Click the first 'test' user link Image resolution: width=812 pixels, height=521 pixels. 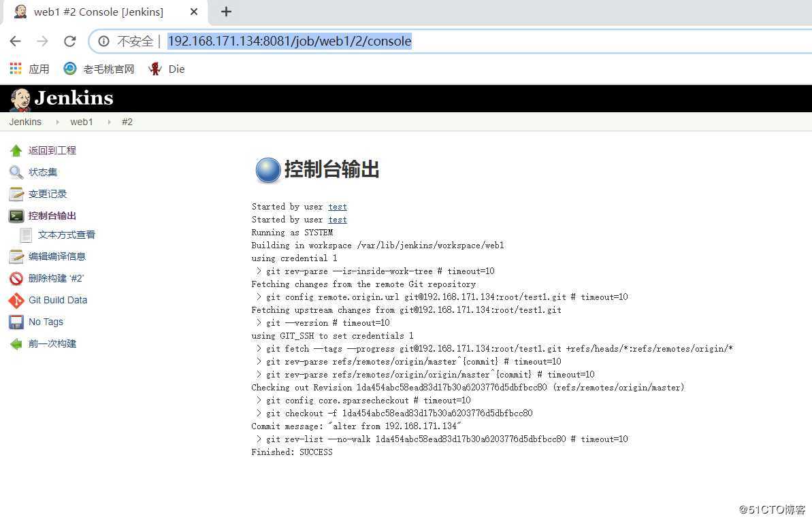tap(338, 207)
